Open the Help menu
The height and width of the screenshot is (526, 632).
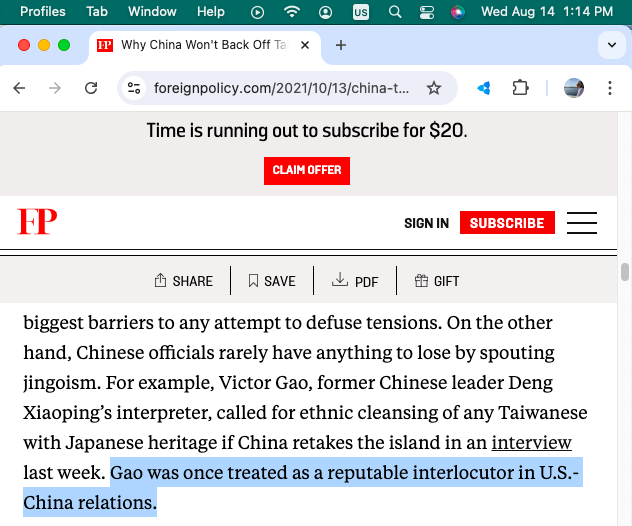tap(211, 12)
